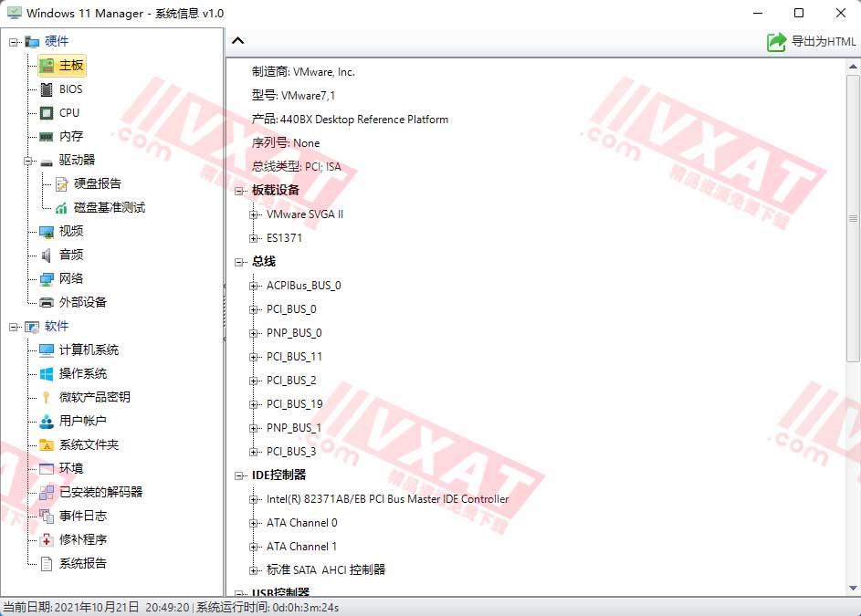
Task: Expand the ACPIBus_BUS_0 node
Action: [x=254, y=286]
